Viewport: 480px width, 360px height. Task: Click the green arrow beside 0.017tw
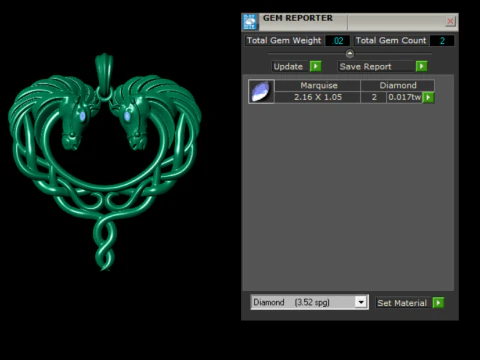click(428, 97)
